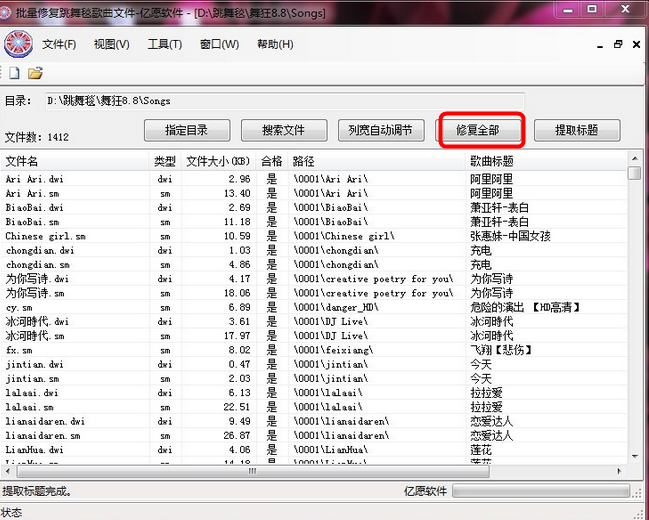This screenshot has height=520, width=649.
Task: Minimize the inner document window
Action: 600,45
